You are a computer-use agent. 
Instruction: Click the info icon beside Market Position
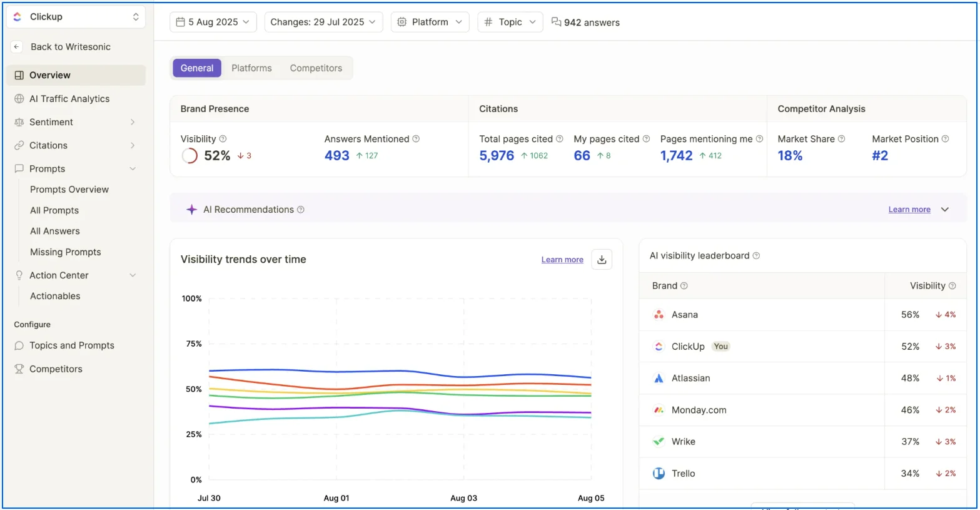pos(945,139)
